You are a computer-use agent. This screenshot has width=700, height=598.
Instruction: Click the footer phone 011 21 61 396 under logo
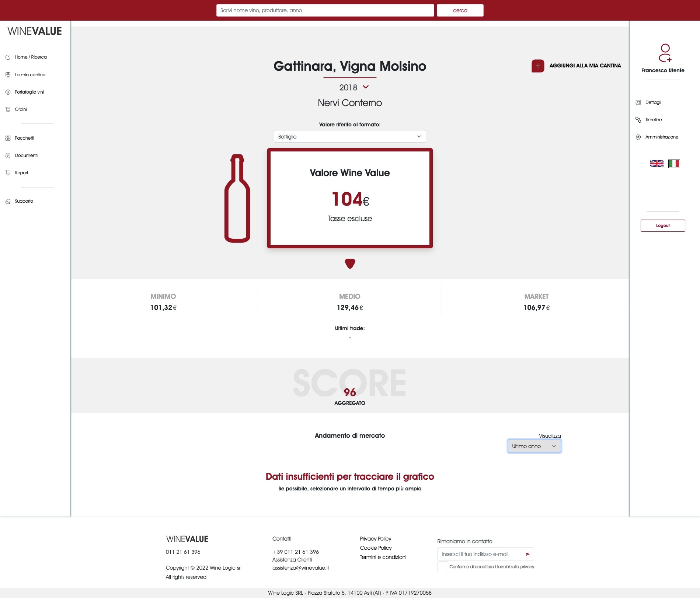(x=183, y=552)
